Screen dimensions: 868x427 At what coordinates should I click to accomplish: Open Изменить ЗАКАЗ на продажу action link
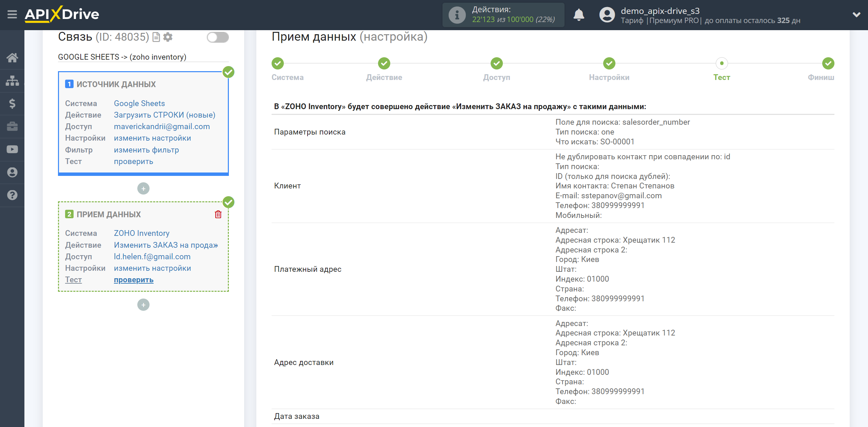(166, 245)
